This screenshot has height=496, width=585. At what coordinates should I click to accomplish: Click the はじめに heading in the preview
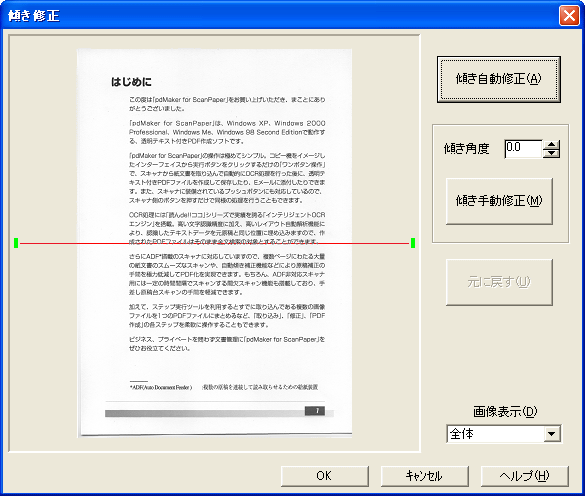(x=131, y=82)
